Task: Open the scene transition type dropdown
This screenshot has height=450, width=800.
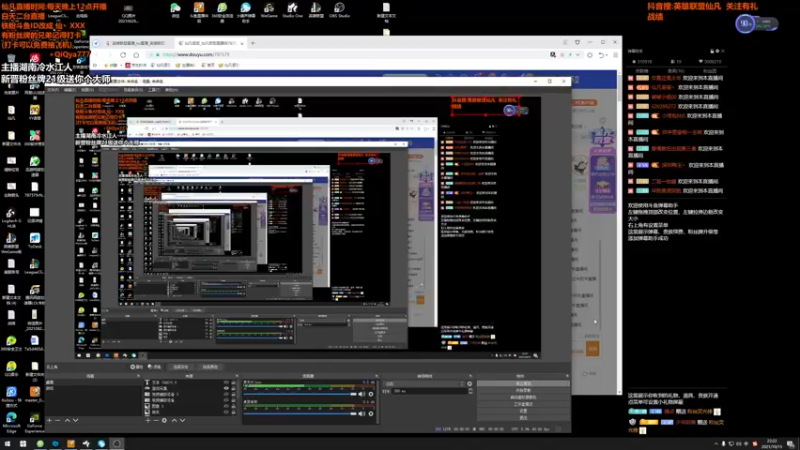Action: point(424,384)
